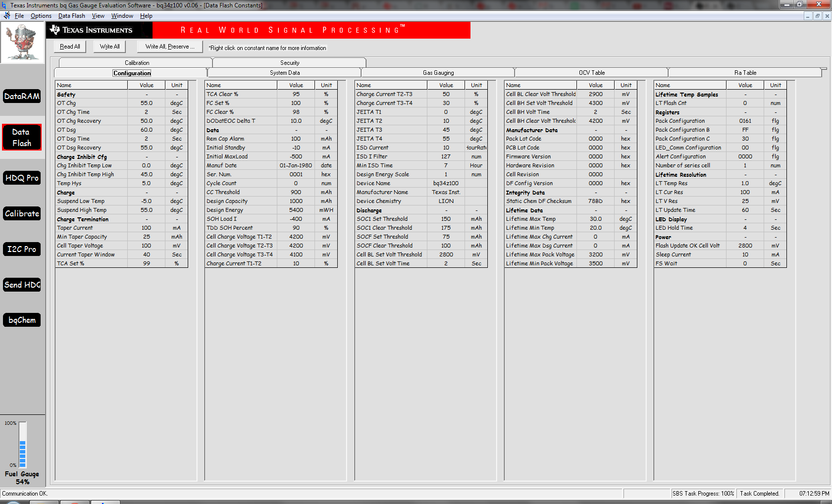Open the Help menu
This screenshot has height=504, width=832.
[146, 16]
